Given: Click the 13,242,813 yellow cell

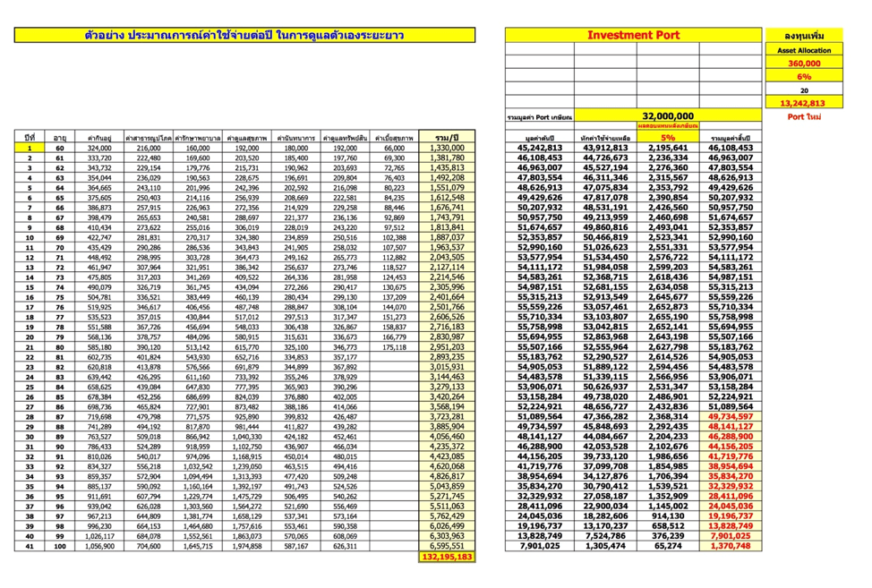Looking at the screenshot, I should (804, 103).
